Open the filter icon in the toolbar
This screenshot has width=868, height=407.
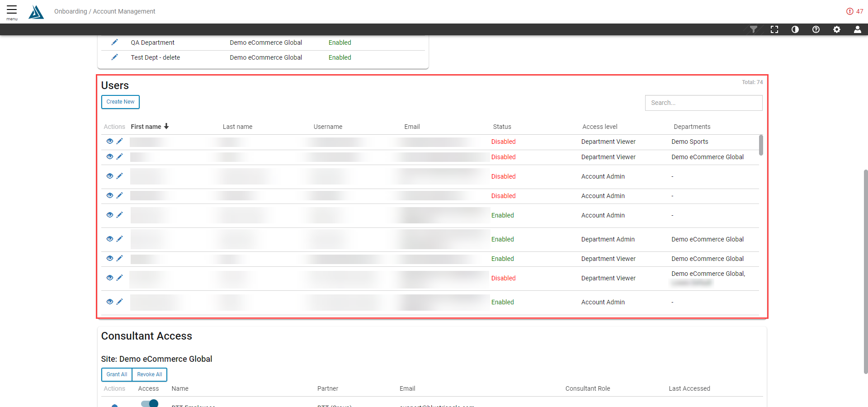click(754, 29)
